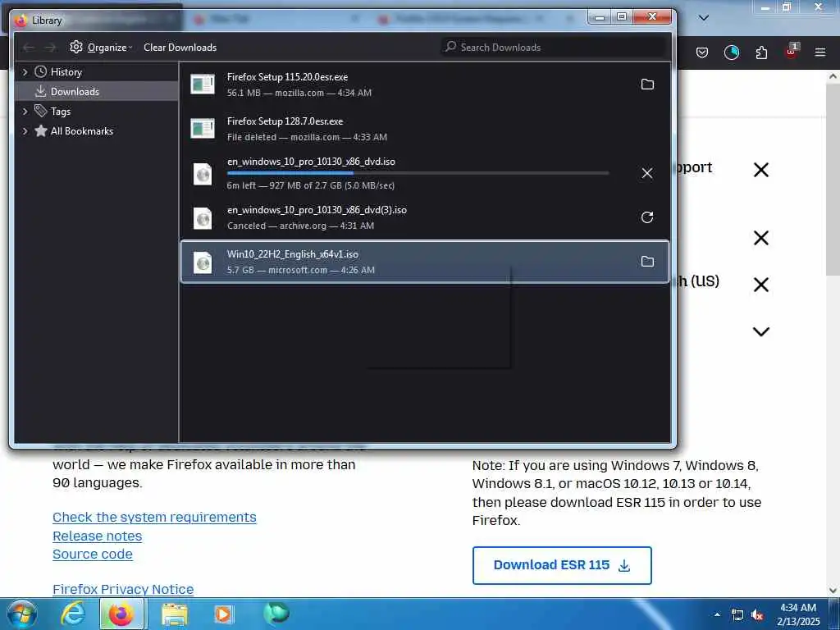840x630 pixels.
Task: Click the Tags icon in the sidebar
Action: (41, 111)
